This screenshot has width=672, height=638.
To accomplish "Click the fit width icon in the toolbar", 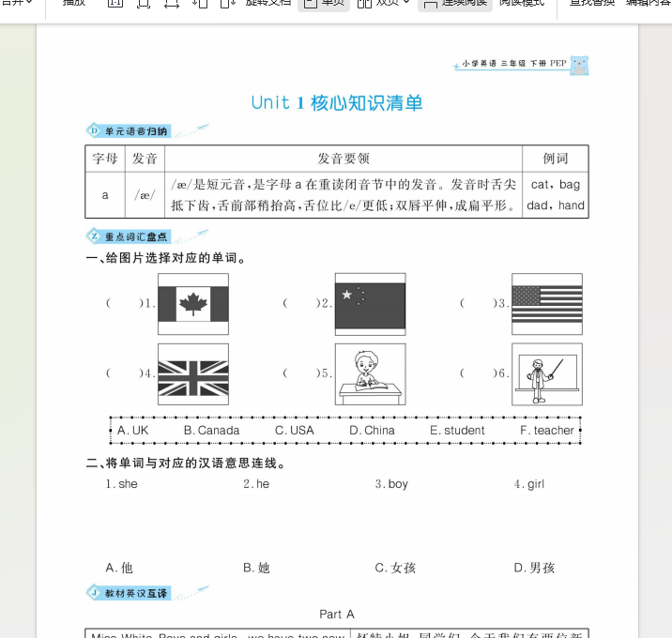I will click(x=172, y=4).
